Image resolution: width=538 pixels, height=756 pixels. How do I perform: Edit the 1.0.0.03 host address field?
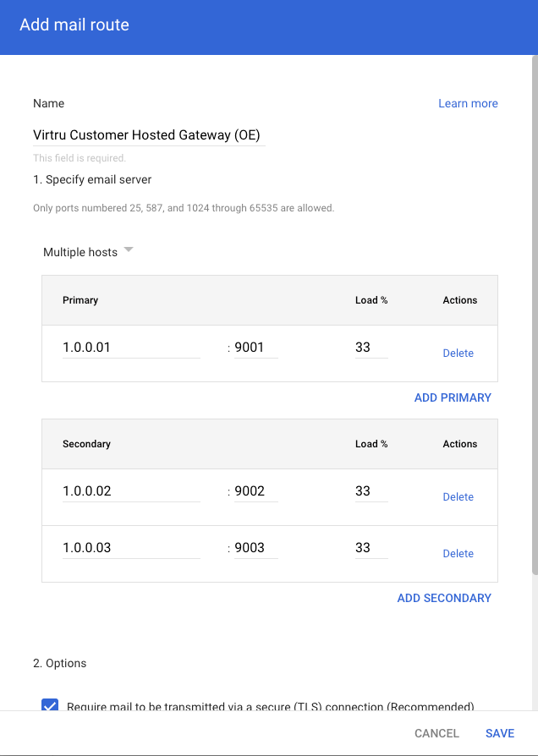[131, 547]
